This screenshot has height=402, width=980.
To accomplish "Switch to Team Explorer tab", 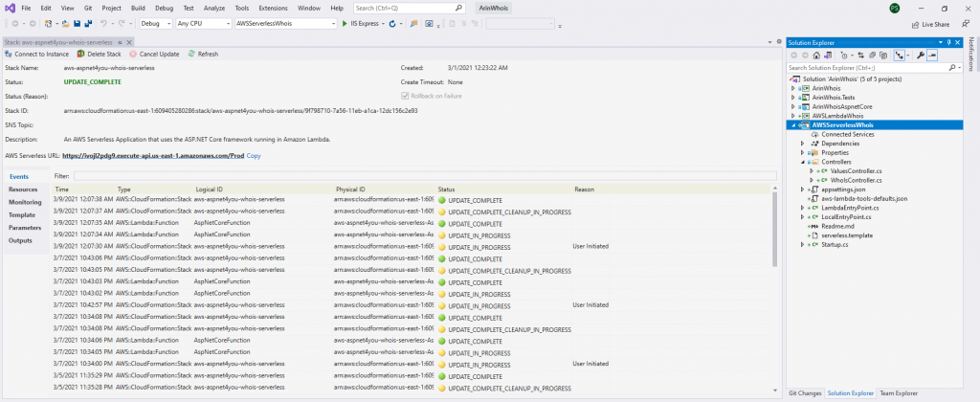I will click(899, 393).
